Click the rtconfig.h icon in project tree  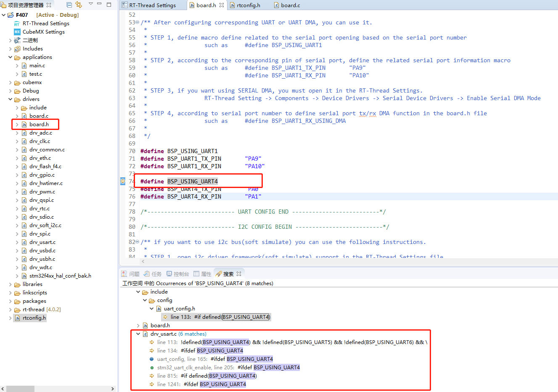pyautogui.click(x=17, y=318)
